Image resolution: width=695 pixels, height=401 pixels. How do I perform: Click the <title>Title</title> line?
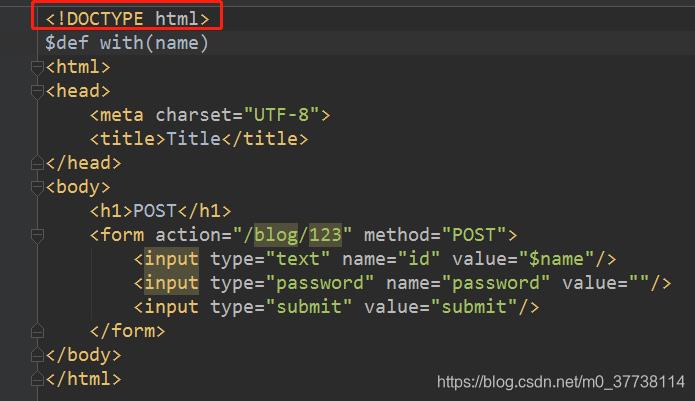(x=199, y=139)
